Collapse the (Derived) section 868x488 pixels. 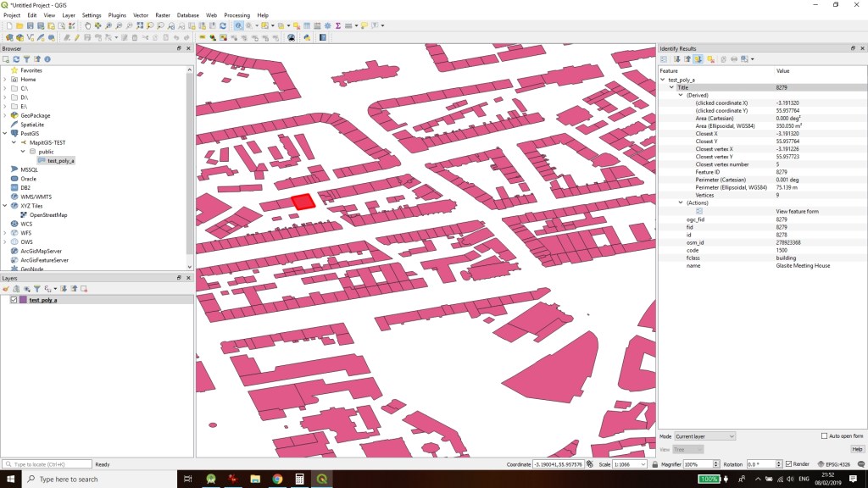tap(681, 95)
